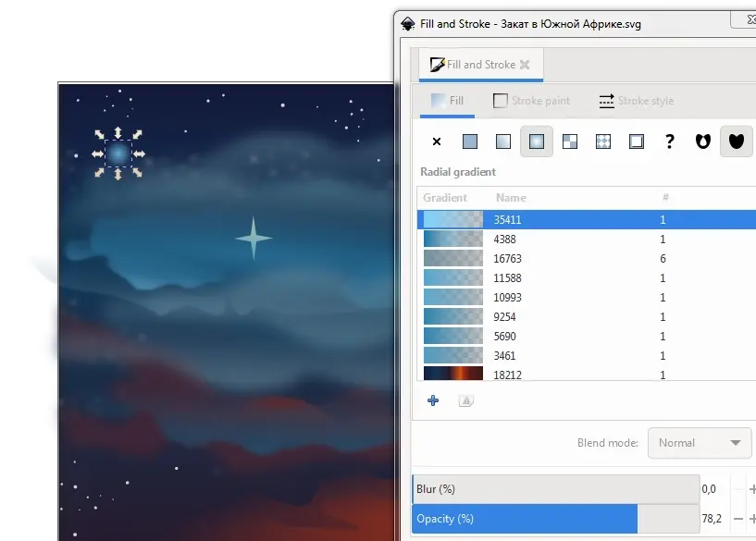Click the blur value 0,0 field
756x541 pixels.
(x=709, y=489)
